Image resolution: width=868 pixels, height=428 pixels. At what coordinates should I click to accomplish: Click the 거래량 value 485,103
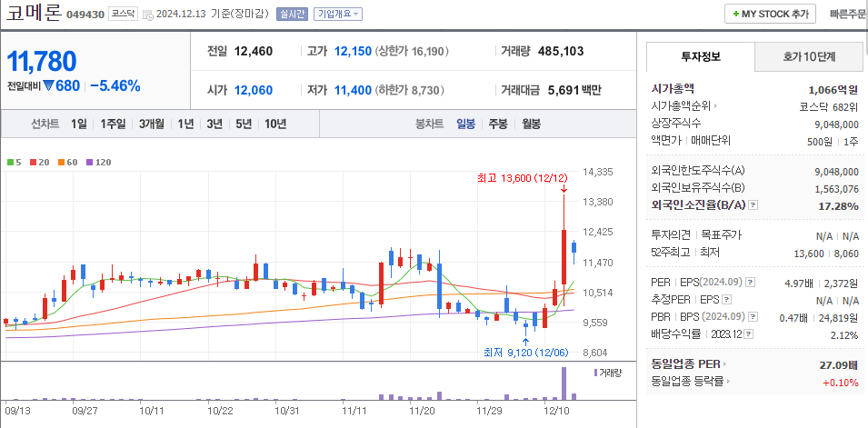tap(561, 52)
